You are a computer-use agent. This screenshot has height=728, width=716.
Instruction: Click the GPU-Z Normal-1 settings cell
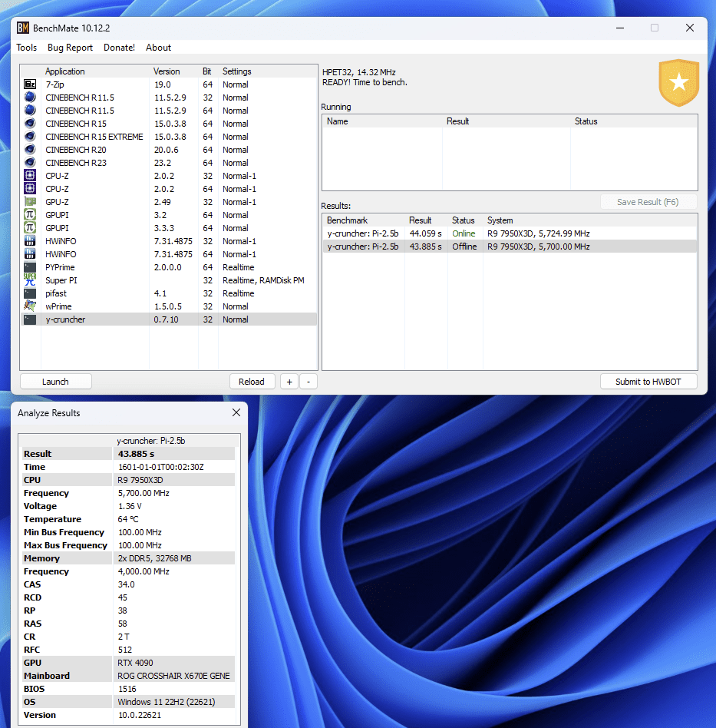pyautogui.click(x=239, y=202)
